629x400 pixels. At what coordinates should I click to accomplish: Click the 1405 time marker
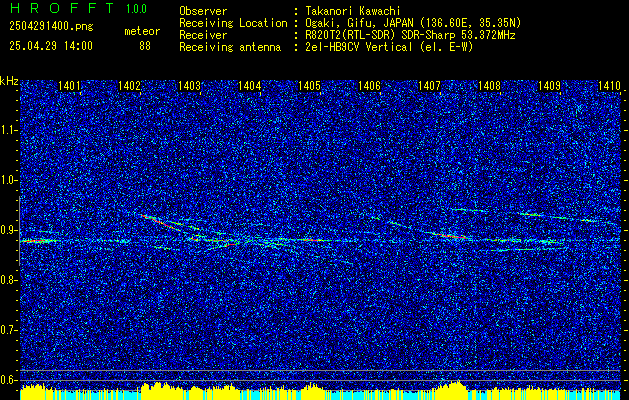(309, 85)
